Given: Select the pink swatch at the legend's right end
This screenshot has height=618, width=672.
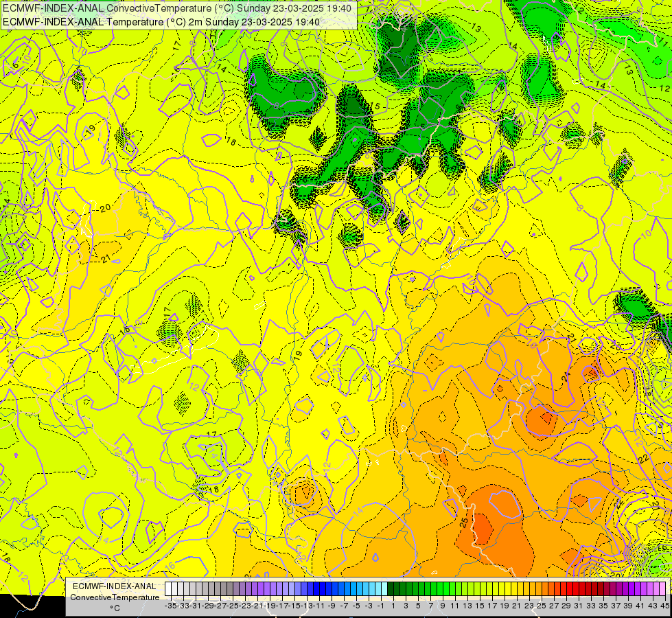Looking at the screenshot, I should pyautogui.click(x=663, y=589).
